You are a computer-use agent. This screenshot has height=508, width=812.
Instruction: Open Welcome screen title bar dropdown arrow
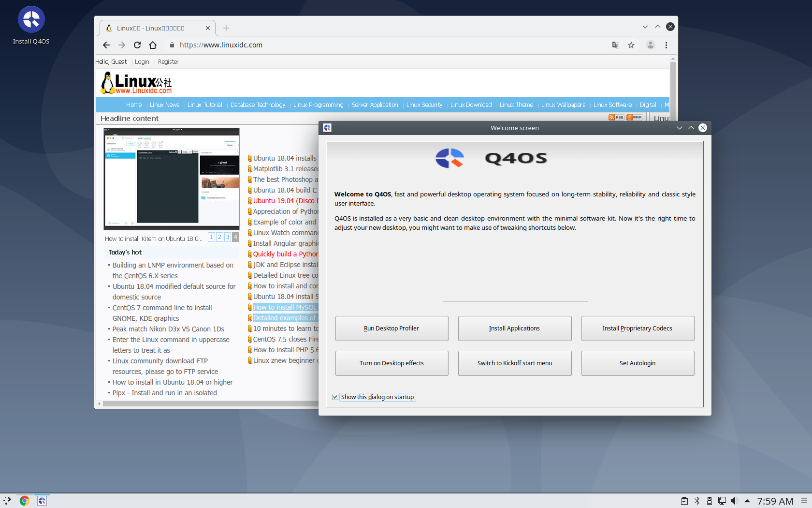tap(680, 128)
